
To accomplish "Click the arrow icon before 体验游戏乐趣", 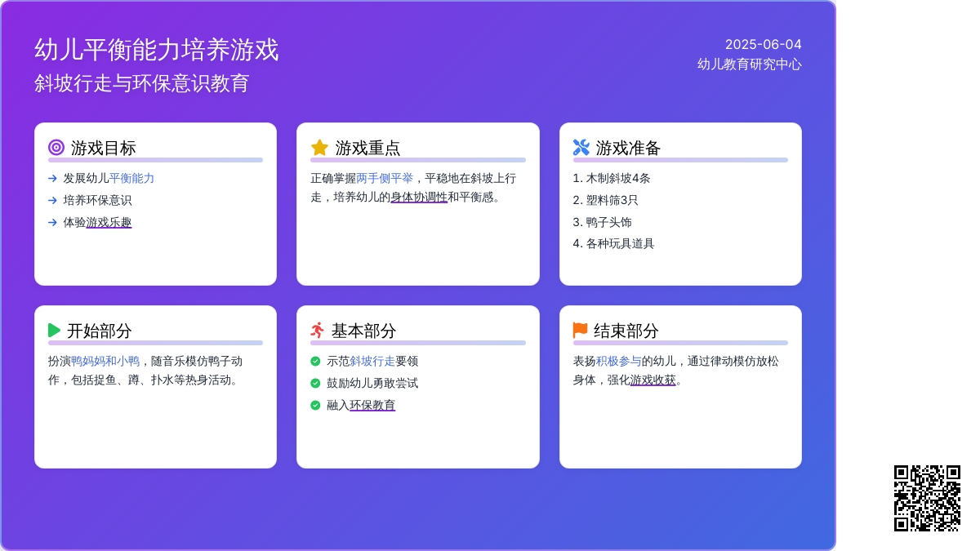I will tap(52, 222).
